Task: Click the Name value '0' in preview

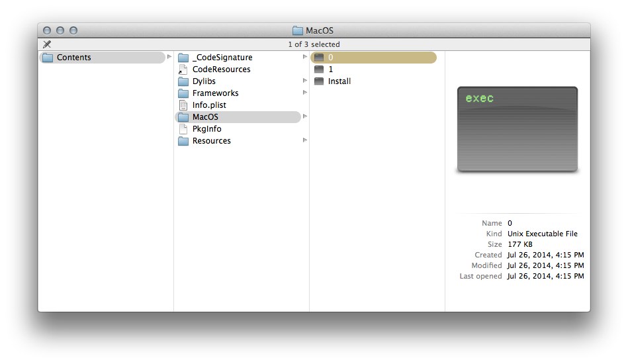Action: [510, 223]
